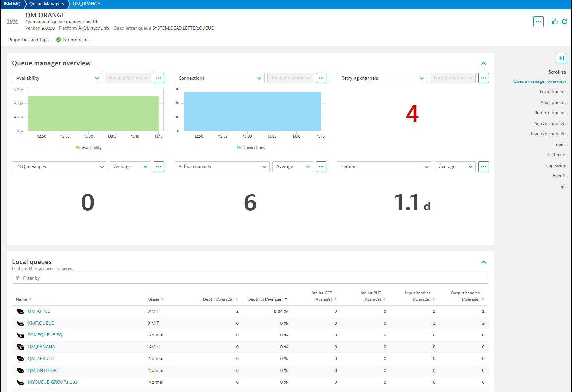572x392 pixels.
Task: Toggle Availability series in chart legend
Action: point(88,148)
